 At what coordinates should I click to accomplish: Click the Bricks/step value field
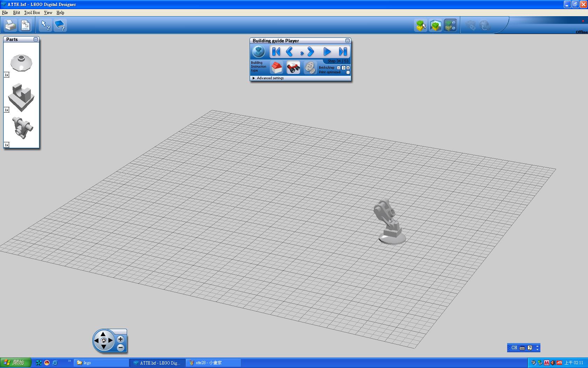coord(343,68)
